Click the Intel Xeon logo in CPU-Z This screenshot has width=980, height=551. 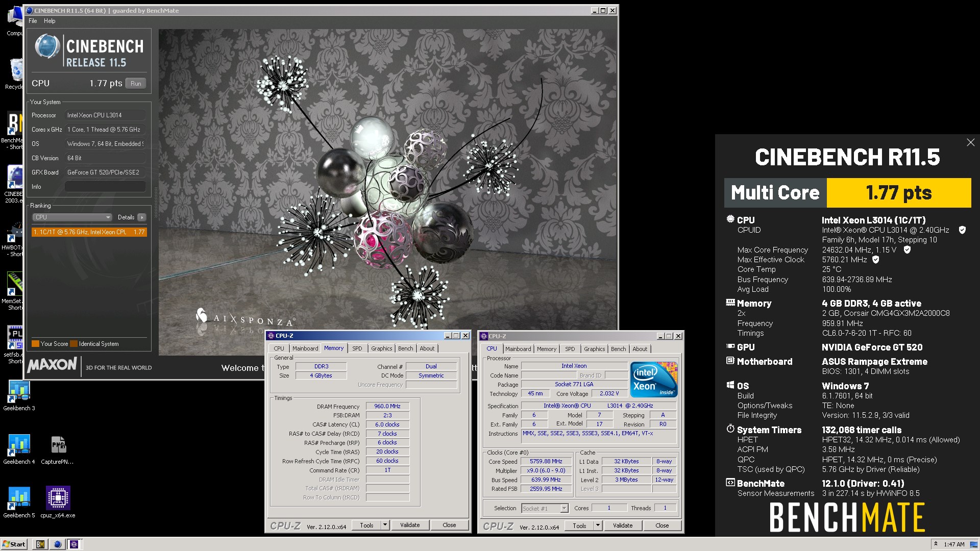pyautogui.click(x=654, y=379)
